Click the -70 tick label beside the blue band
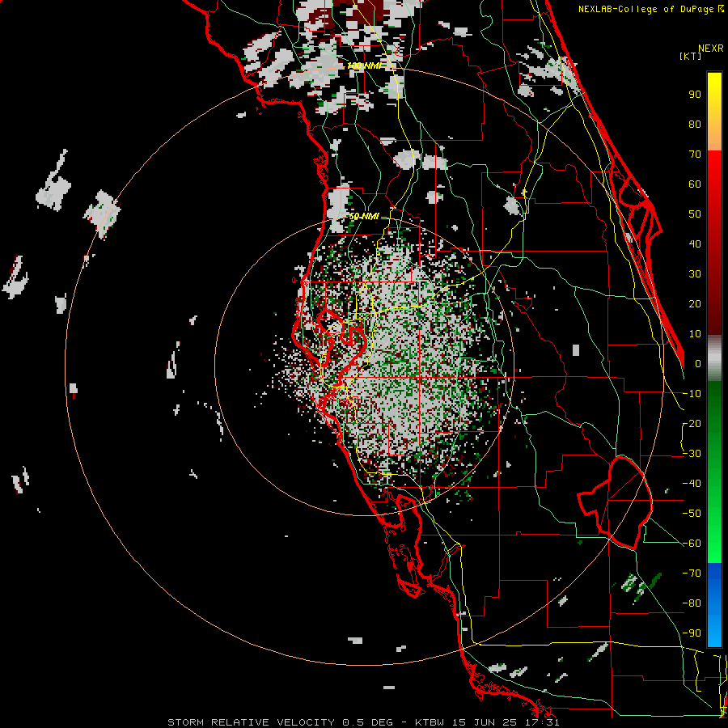The height and width of the screenshot is (728, 728). tap(692, 574)
